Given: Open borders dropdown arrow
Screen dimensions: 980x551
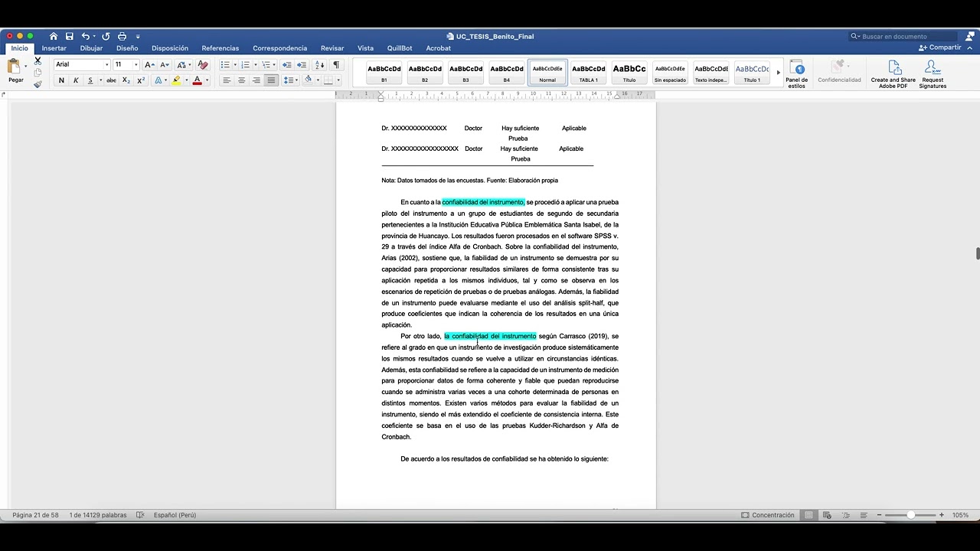Looking at the screenshot, I should click(x=338, y=80).
